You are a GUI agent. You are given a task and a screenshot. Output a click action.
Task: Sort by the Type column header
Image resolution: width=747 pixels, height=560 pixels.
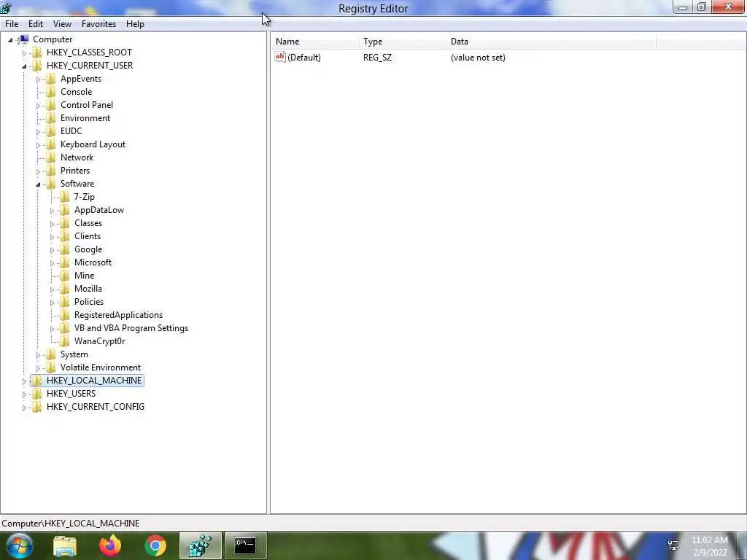click(403, 42)
